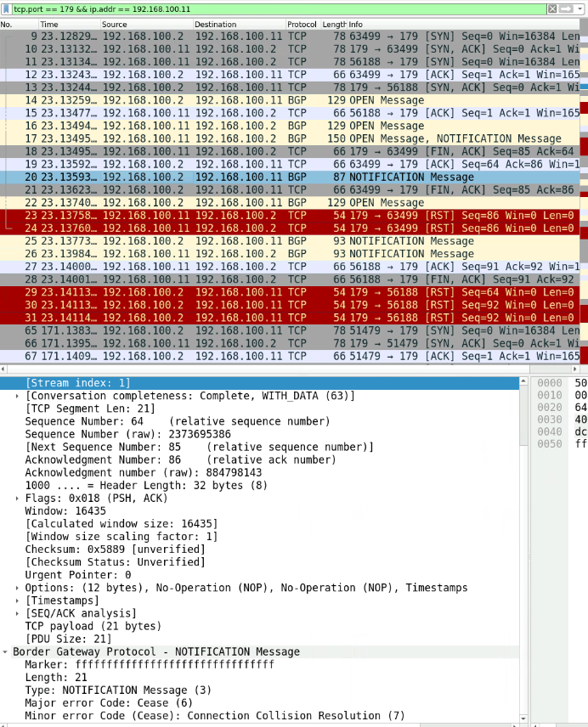This screenshot has width=588, height=727.
Task: Expand the Conversation completeness tree item
Action: 17,396
